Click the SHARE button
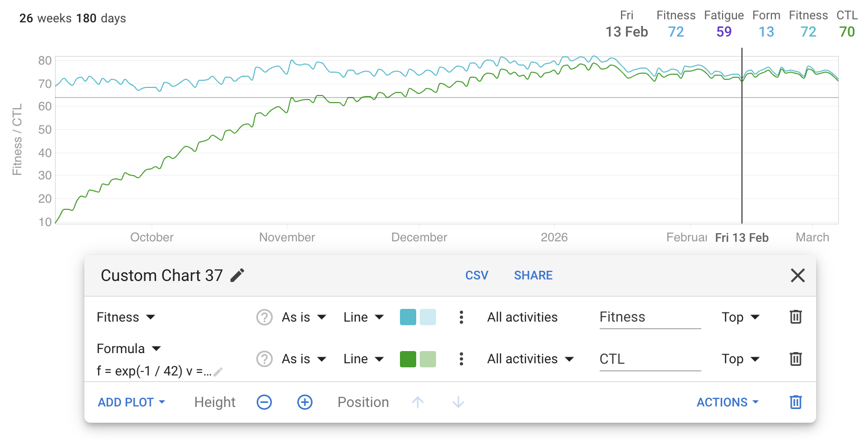The image size is (868, 441). pyautogui.click(x=533, y=275)
